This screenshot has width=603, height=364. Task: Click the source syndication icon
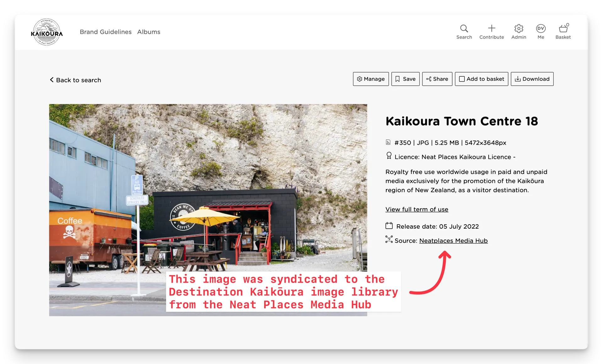[x=389, y=240]
